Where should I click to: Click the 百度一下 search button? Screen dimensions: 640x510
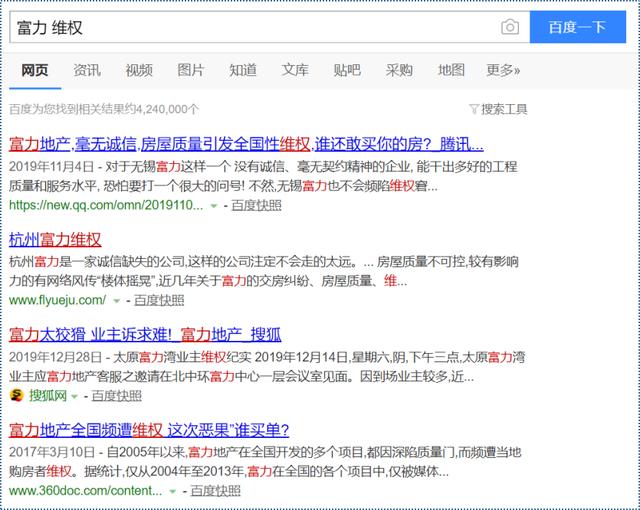[x=578, y=27]
